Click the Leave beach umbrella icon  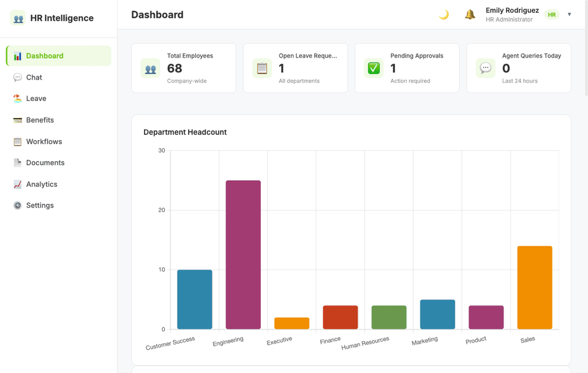18,99
